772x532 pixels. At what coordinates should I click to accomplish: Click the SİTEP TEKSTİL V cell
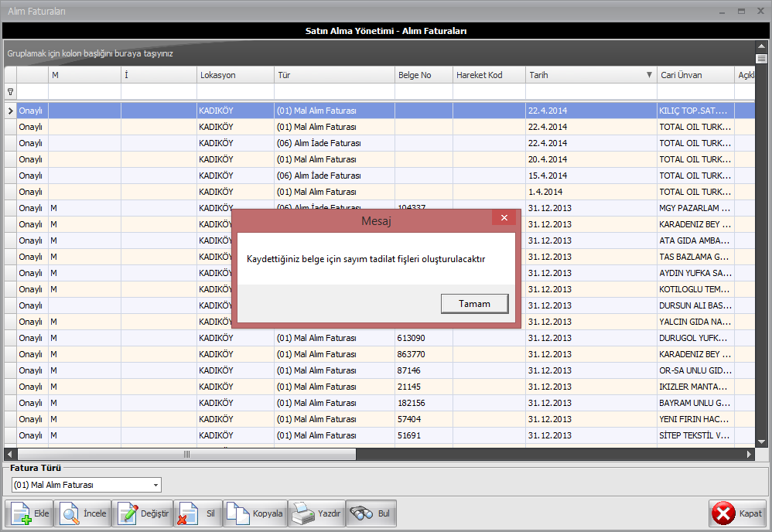pos(695,435)
